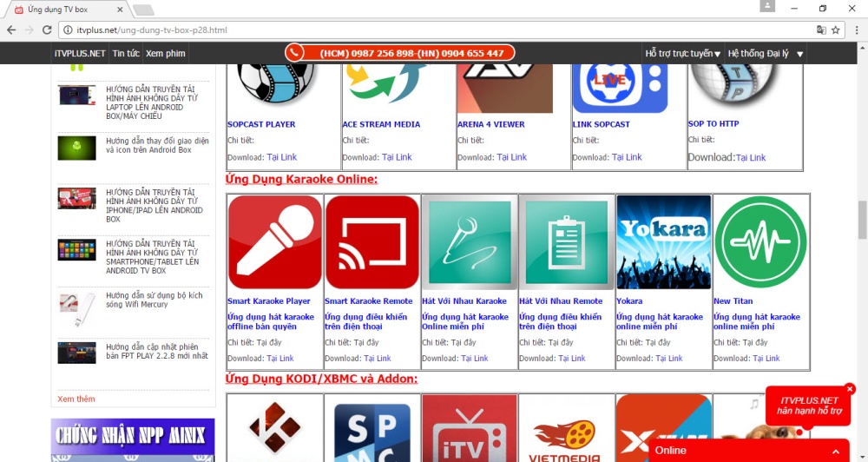Viewport: 868px width, 462px height.
Task: Click Tại đây details link for New Titan
Action: point(754,342)
